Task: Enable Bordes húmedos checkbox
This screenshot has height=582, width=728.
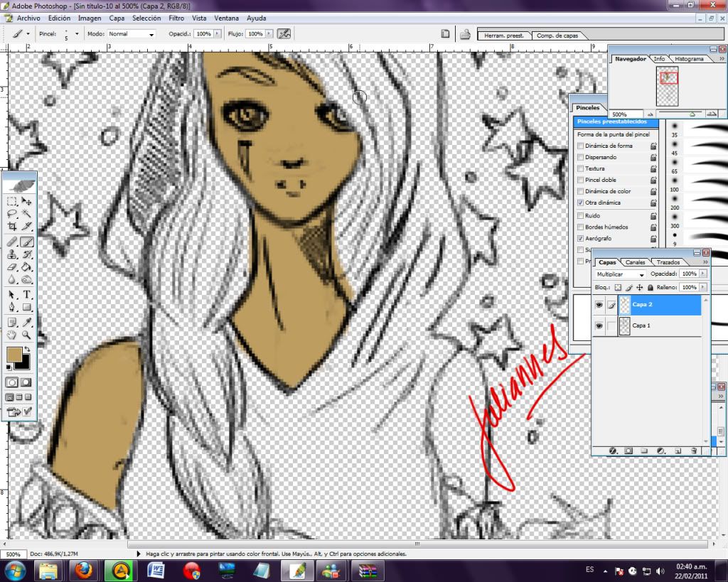Action: click(580, 227)
